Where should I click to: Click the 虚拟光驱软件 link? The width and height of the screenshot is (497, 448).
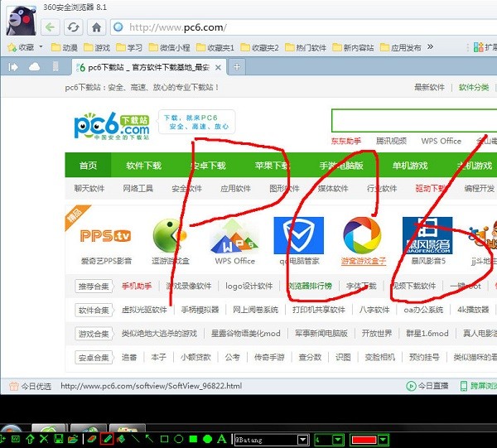tap(144, 310)
